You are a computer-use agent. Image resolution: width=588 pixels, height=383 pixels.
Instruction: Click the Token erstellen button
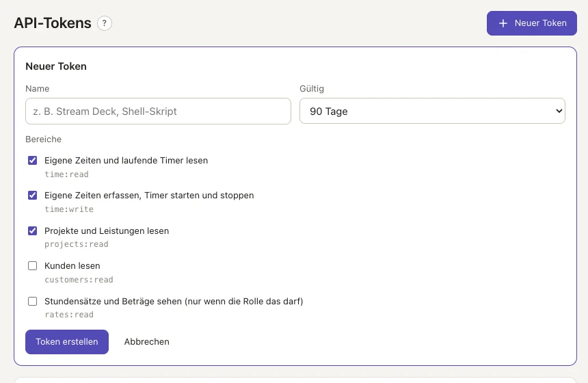67,342
